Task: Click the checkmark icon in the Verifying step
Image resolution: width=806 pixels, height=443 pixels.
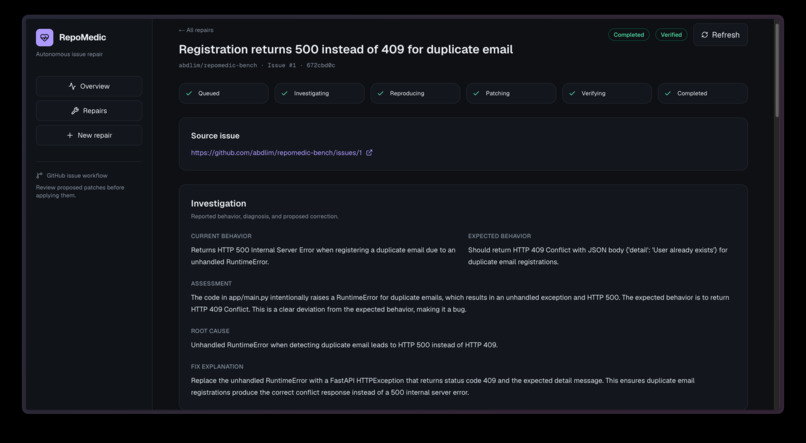Action: (572, 94)
